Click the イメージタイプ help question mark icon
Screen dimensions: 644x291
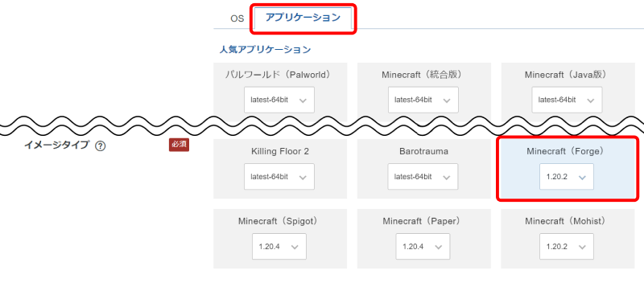(x=100, y=146)
